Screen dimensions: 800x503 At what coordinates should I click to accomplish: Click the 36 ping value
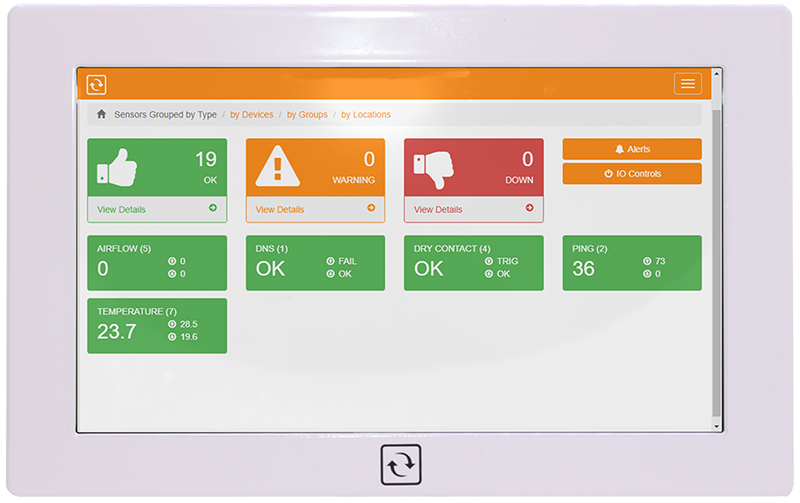pos(583,269)
